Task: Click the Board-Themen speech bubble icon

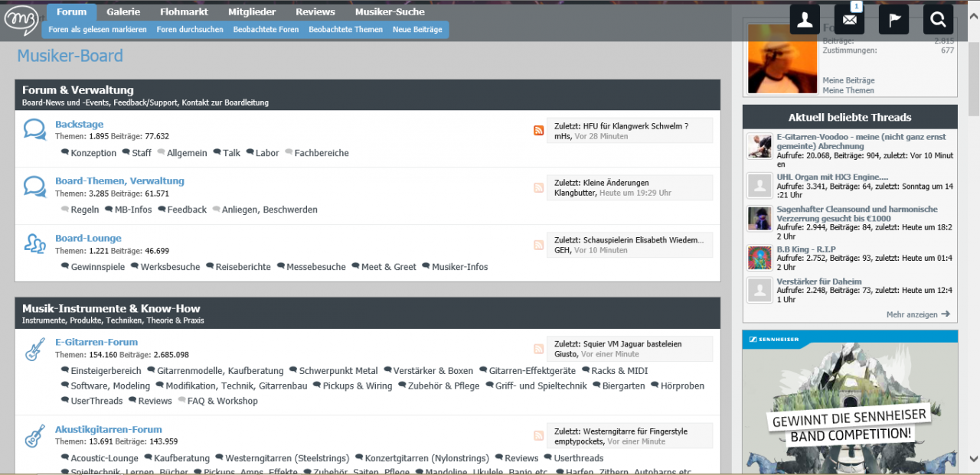Action: (34, 186)
